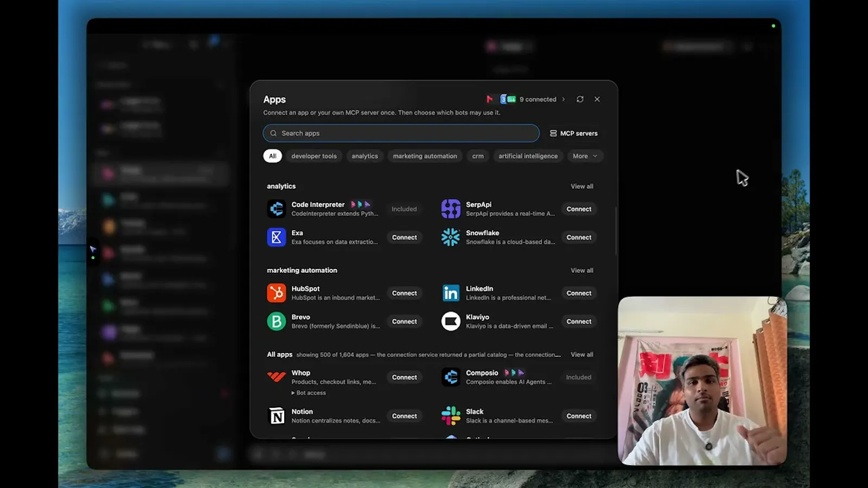
Task: Click the SerpApi app icon
Action: pos(451,209)
